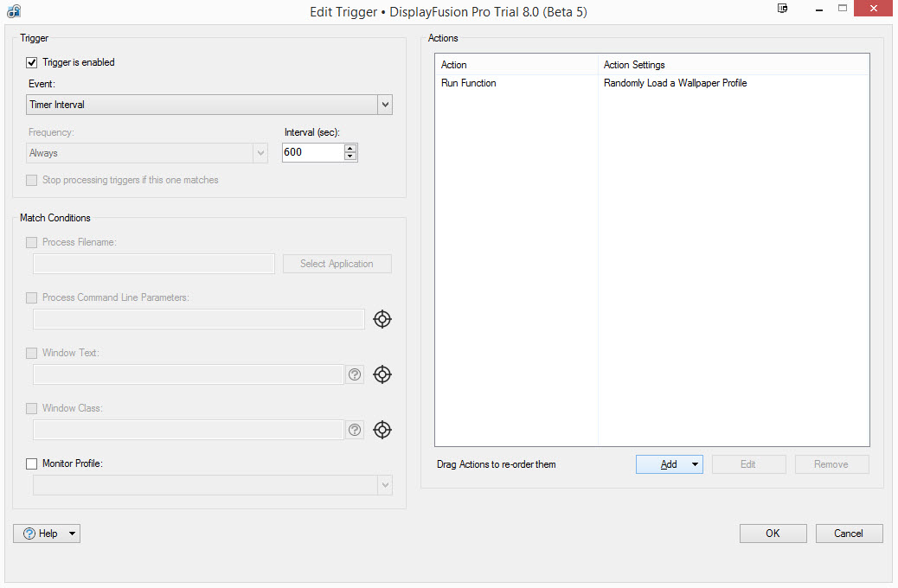Image resolution: width=898 pixels, height=588 pixels.
Task: Click the Window Text input field
Action: [189, 374]
